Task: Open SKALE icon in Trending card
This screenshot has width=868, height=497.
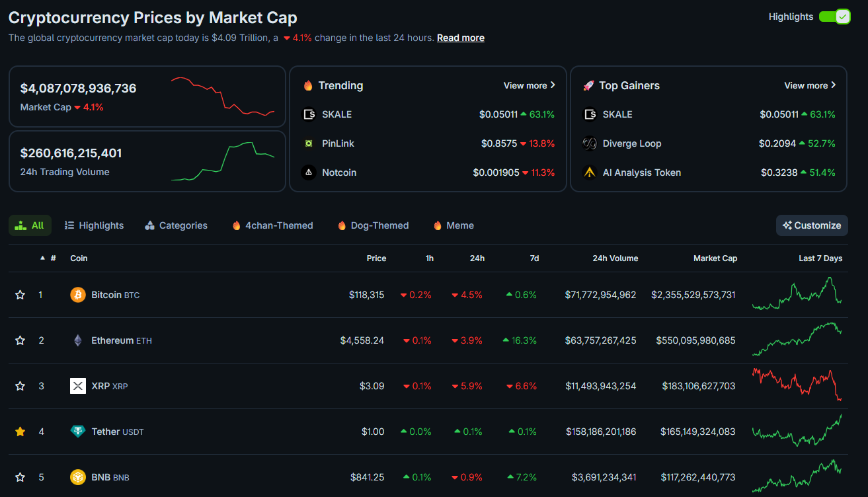Action: 309,114
